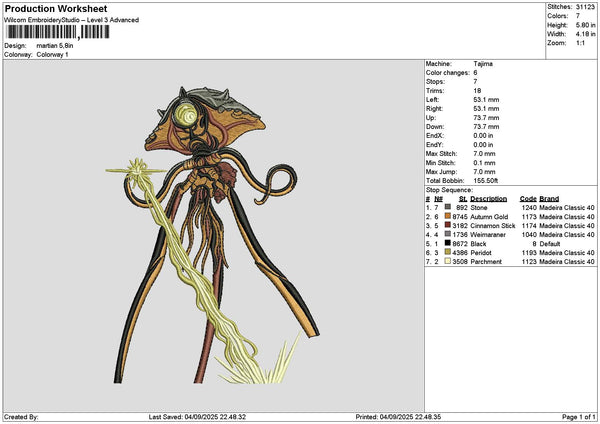This screenshot has height=424, width=600.
Task: Click the 'Printed' timestamp in footer
Action: coord(398,417)
